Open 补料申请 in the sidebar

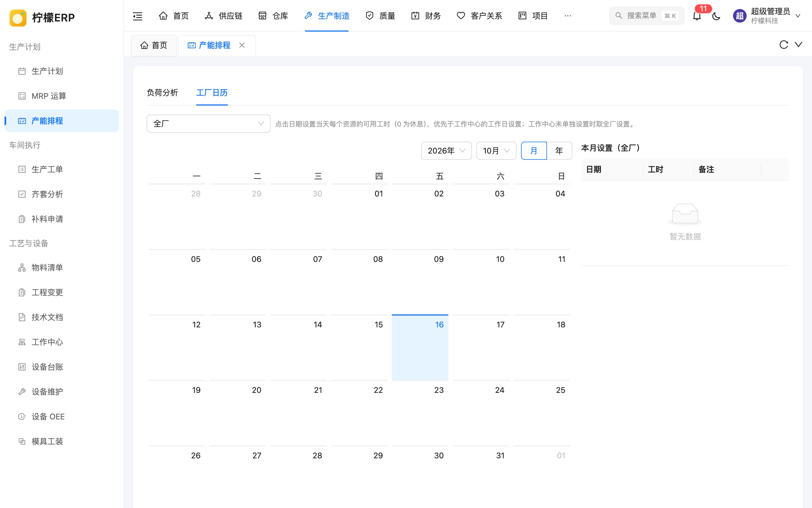(x=62, y=219)
